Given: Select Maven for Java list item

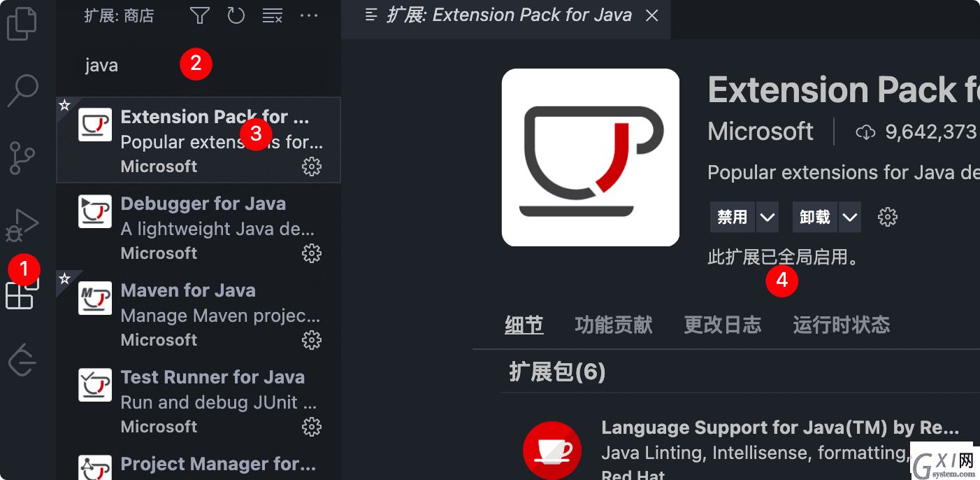Looking at the screenshot, I should (x=199, y=313).
